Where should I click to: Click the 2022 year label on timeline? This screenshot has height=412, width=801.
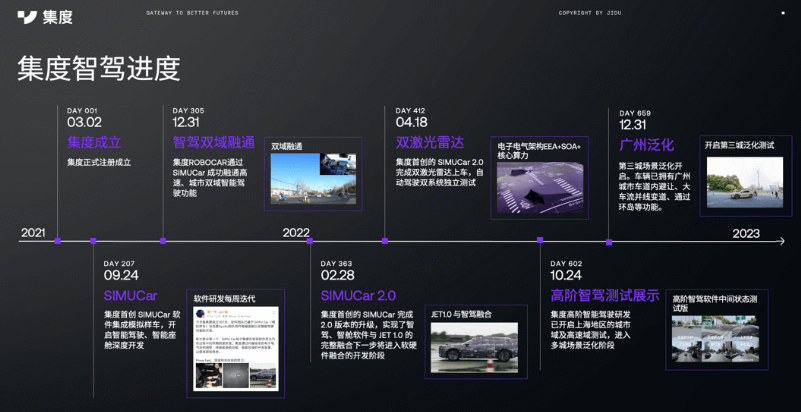click(296, 232)
